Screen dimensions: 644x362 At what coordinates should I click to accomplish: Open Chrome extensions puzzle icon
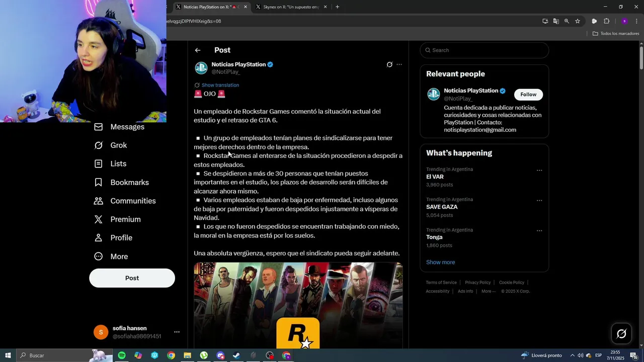coord(606,21)
